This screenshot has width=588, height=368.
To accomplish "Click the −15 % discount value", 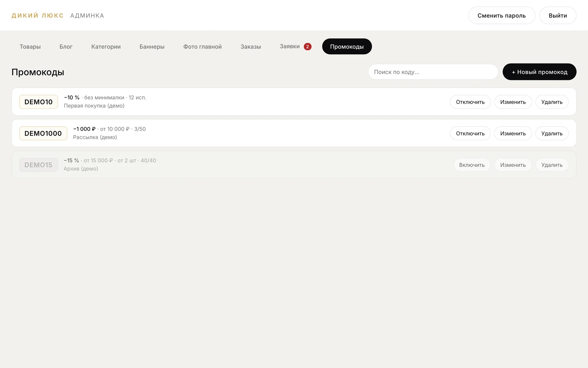I will (71, 160).
